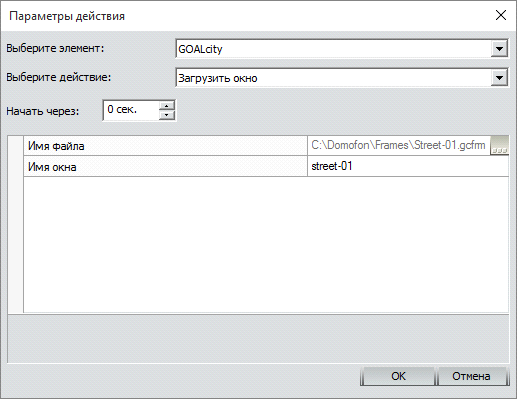This screenshot has height=399, width=517.
Task: Decrease the Начать через delay with down arrow
Action: [x=167, y=115]
